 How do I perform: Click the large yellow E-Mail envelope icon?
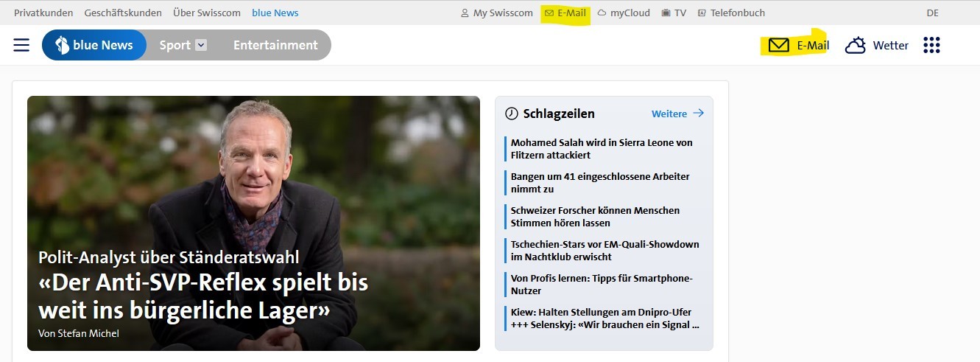click(778, 46)
